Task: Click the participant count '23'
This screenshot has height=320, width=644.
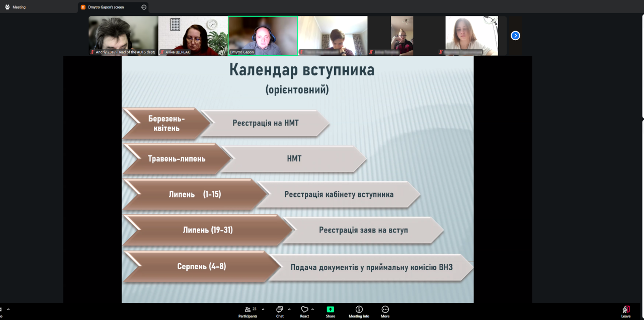Action: tap(255, 309)
